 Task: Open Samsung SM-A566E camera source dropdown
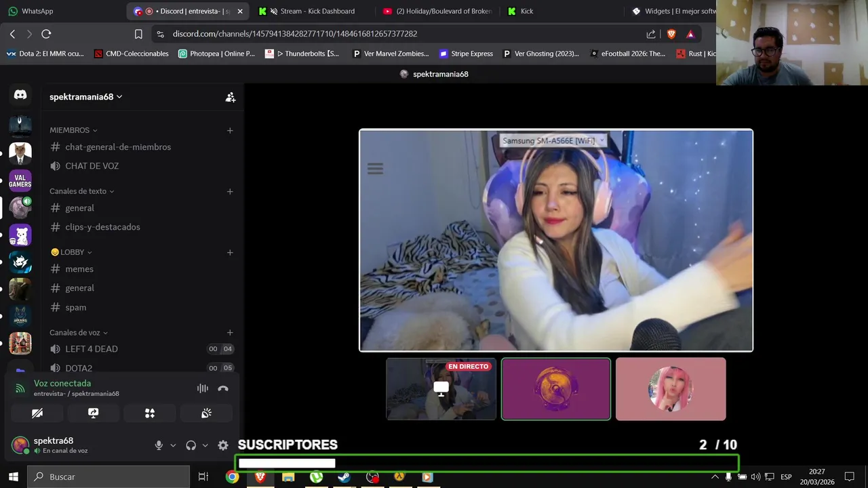point(553,140)
